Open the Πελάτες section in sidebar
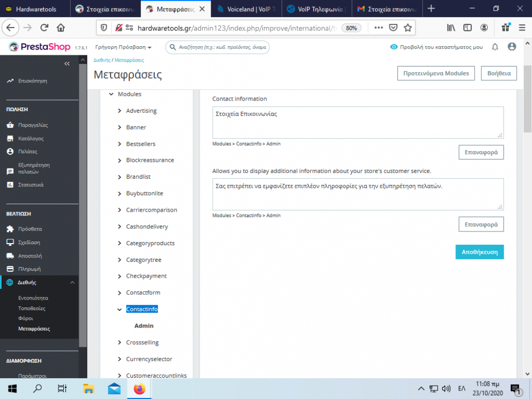Image resolution: width=532 pixels, height=399 pixels. [10, 151]
